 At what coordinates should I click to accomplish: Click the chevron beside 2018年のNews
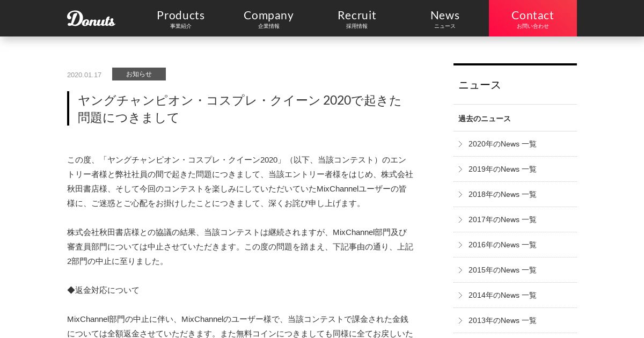(x=460, y=194)
